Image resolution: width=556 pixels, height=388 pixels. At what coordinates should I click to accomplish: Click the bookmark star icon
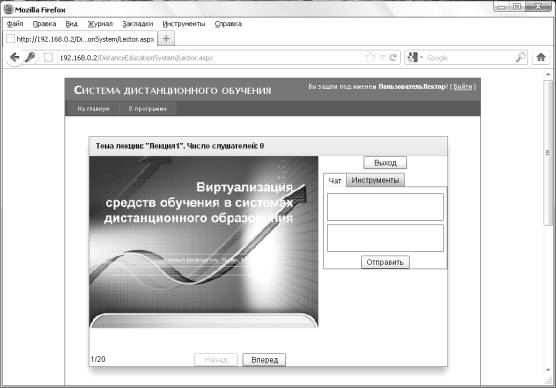(370, 57)
